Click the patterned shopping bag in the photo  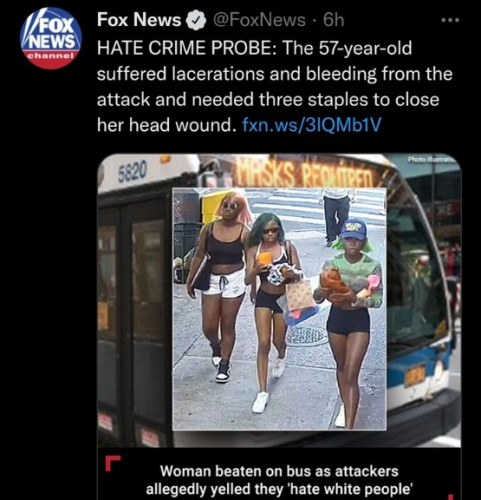coord(300,295)
